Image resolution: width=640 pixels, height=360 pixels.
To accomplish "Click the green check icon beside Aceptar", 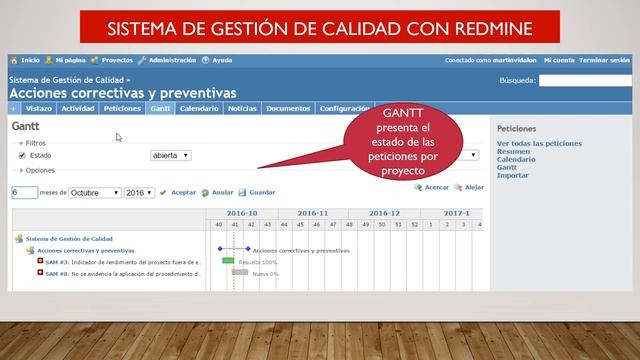I will click(163, 193).
